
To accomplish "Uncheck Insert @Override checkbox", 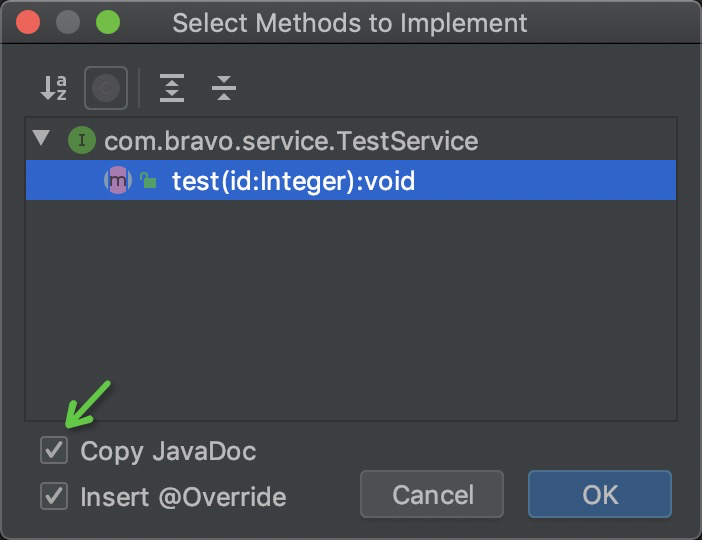I will pos(54,496).
